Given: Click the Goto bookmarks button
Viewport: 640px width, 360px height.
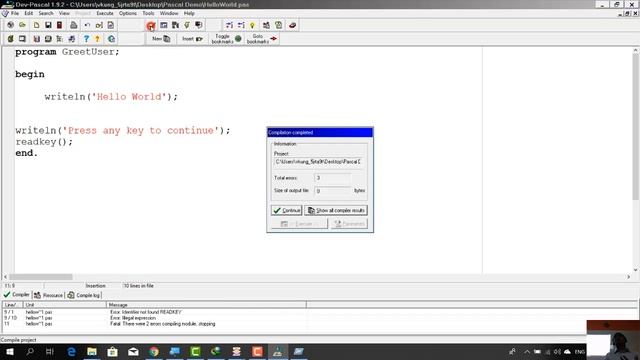Looking at the screenshot, I should 262,39.
